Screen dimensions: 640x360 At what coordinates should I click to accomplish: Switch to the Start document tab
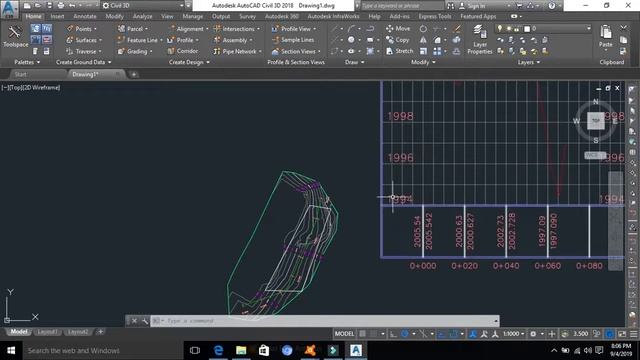[20, 74]
